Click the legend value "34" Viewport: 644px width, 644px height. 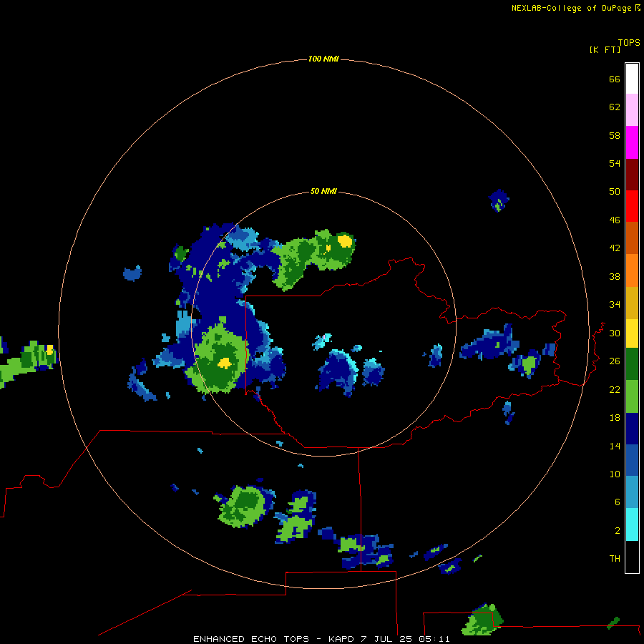[615, 305]
